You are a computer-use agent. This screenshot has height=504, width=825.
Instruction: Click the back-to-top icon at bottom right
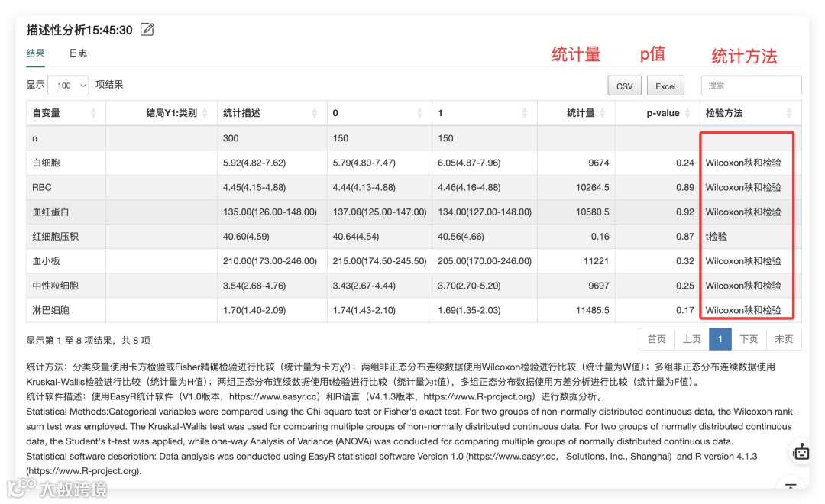pyautogui.click(x=791, y=486)
